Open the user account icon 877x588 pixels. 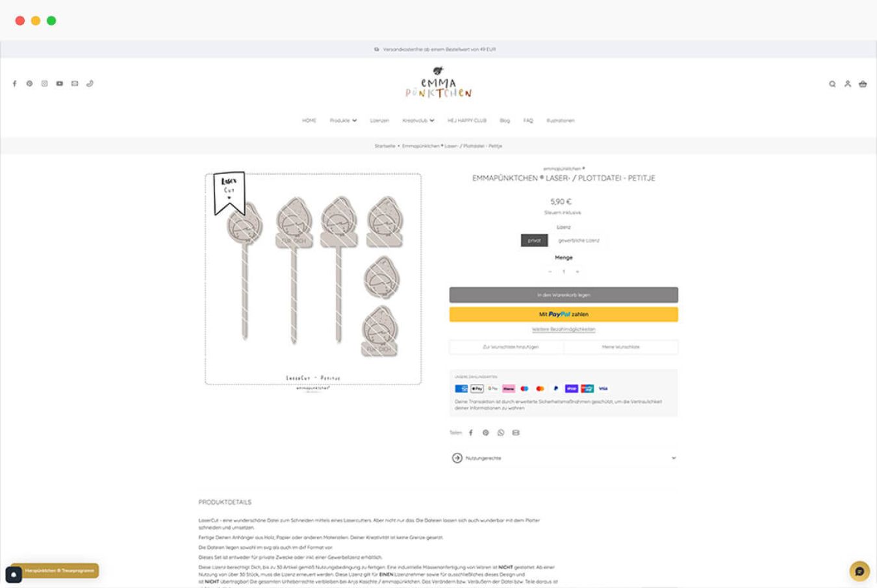pyautogui.click(x=847, y=84)
